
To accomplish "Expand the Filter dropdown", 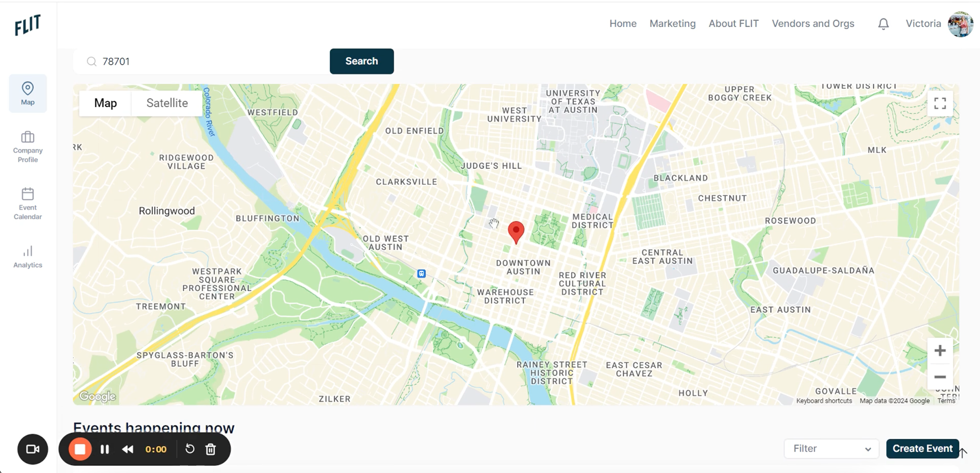I will point(831,449).
